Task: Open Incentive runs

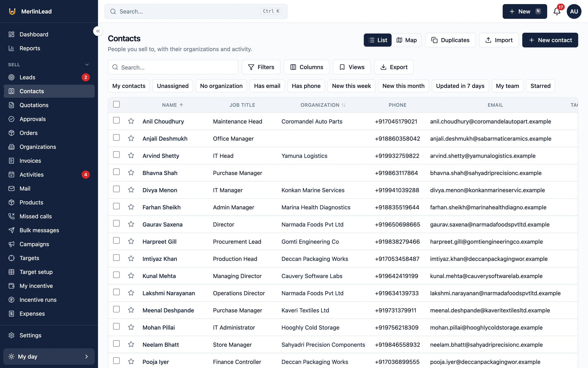Action: (49, 300)
